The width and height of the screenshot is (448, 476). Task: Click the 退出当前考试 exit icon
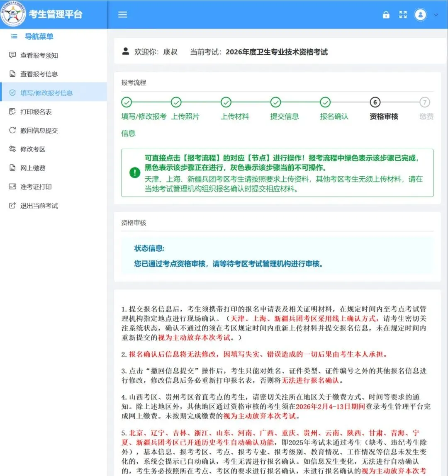(12, 206)
